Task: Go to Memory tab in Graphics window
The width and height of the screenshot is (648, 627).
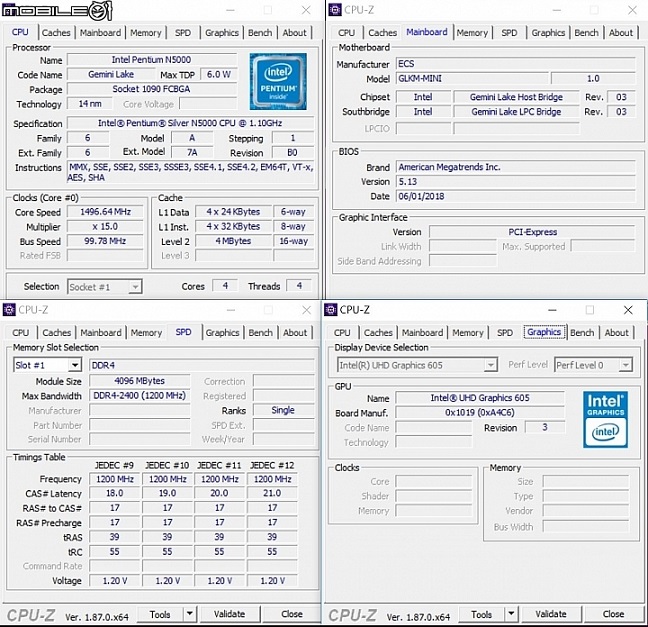Action: 468,333
